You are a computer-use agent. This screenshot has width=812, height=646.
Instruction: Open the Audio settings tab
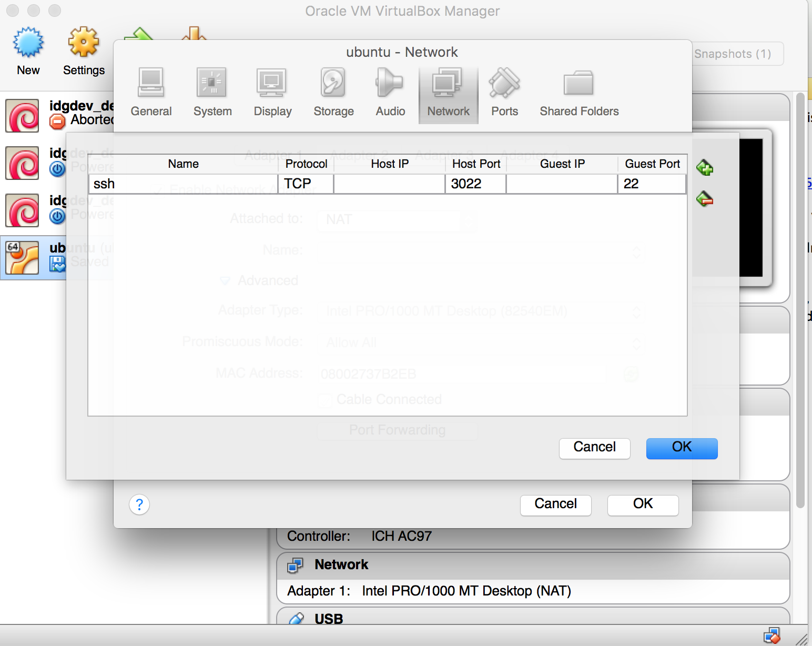[x=390, y=93]
